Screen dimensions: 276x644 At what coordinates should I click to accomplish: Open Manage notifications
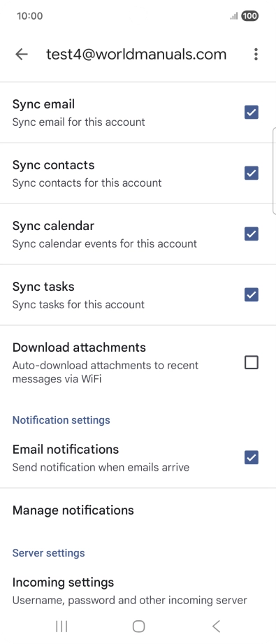pyautogui.click(x=138, y=510)
